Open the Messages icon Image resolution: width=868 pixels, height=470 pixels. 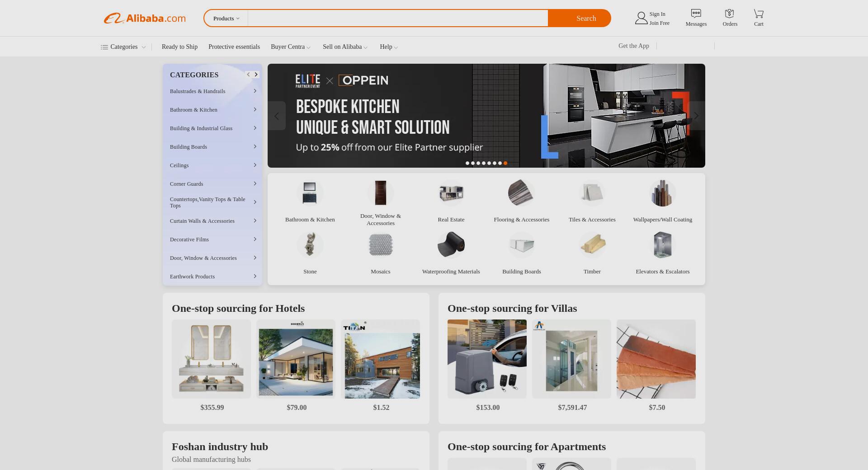pos(696,14)
